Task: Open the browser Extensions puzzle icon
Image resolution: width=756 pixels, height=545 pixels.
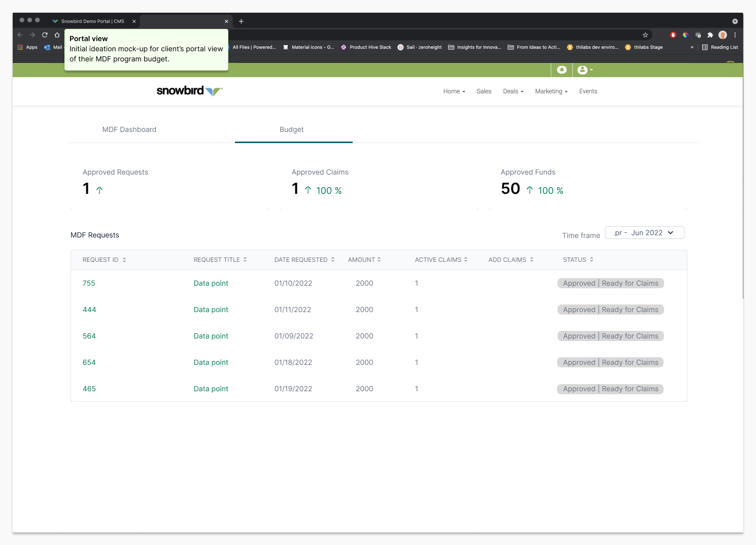Action: [x=710, y=35]
